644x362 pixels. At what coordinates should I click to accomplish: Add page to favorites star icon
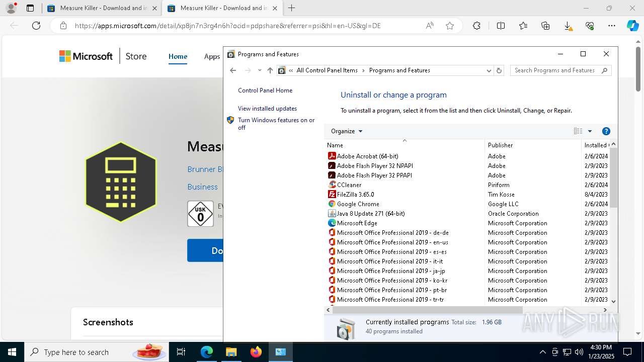tap(450, 26)
